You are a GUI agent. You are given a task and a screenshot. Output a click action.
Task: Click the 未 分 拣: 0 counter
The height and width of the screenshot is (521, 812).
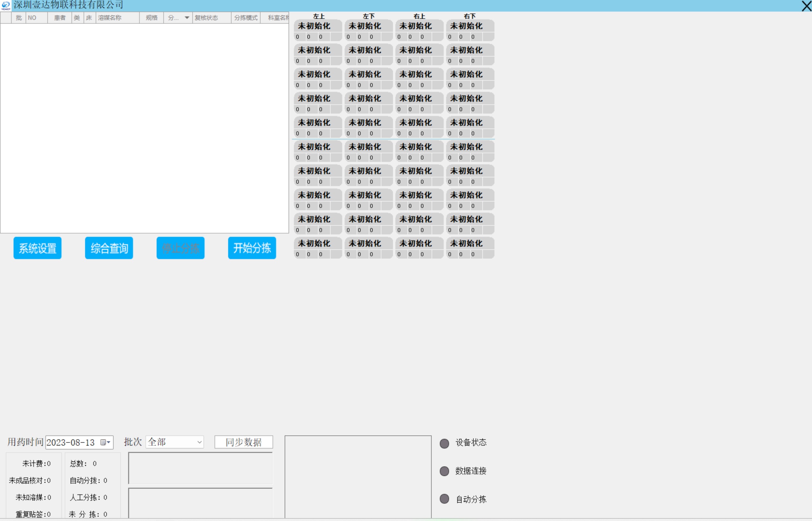coord(88,515)
